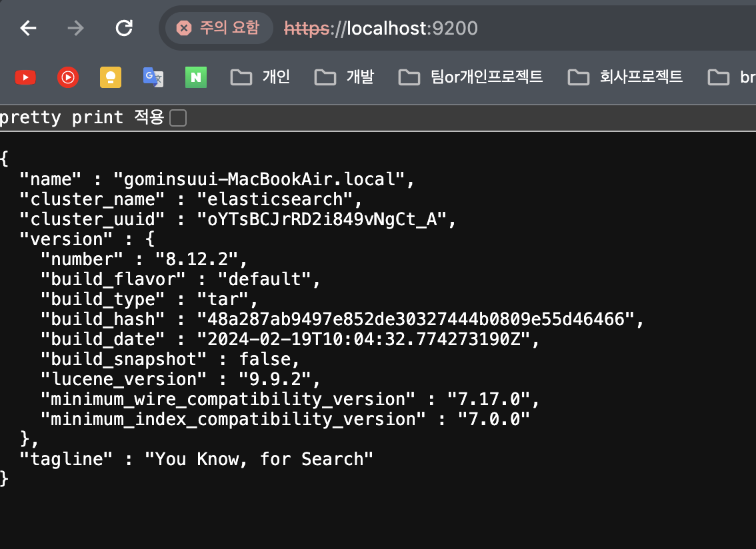The height and width of the screenshot is (549, 756).
Task: Click the build_snapshot value false
Action: coord(265,359)
